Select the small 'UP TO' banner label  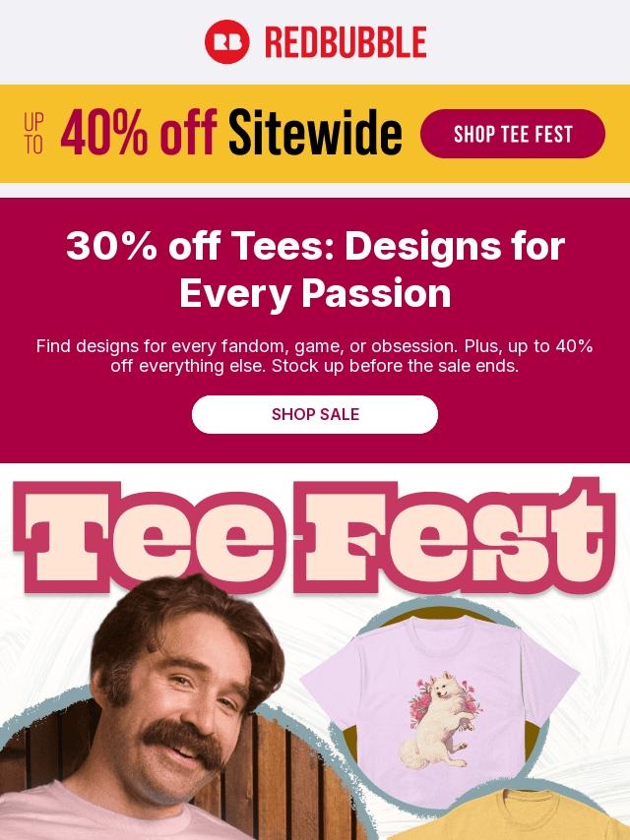click(33, 133)
